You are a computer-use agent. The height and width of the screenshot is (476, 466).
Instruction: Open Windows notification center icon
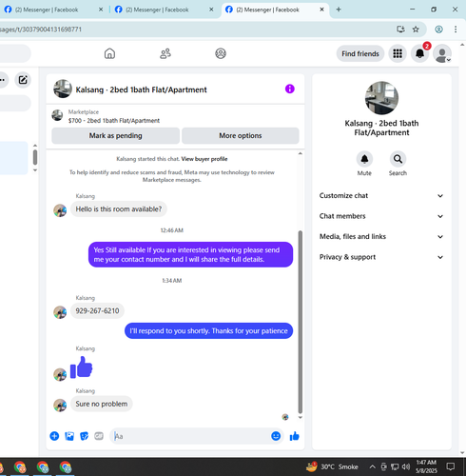[451, 466]
